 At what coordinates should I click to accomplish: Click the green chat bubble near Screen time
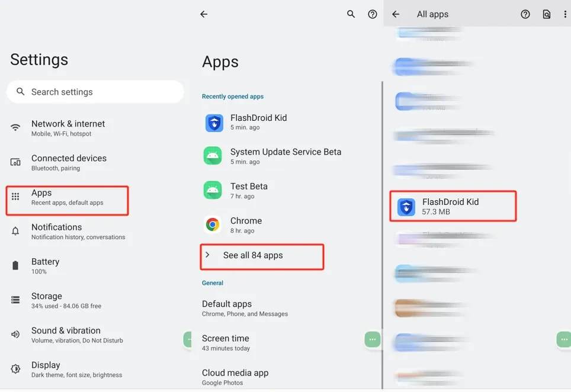[x=372, y=339]
